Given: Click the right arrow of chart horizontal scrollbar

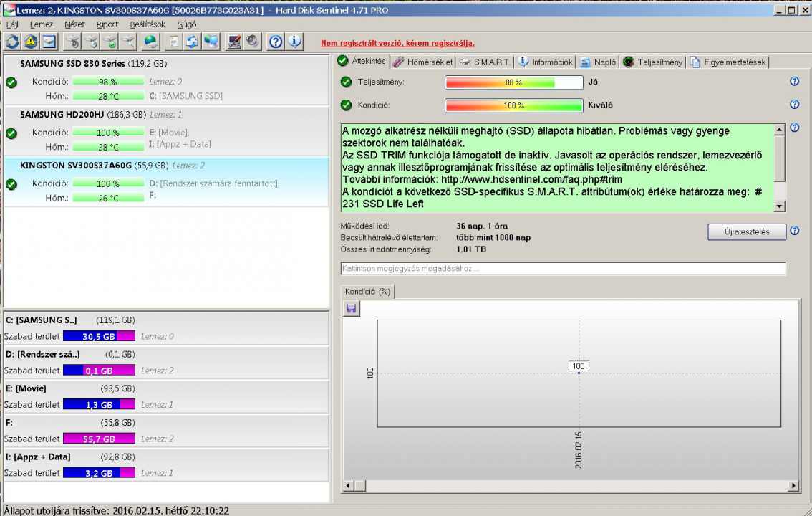Looking at the screenshot, I should pos(793,485).
